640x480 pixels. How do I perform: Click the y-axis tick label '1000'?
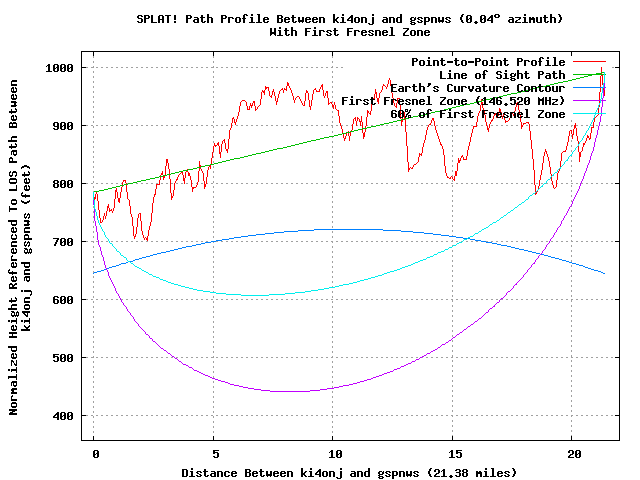tap(59, 68)
